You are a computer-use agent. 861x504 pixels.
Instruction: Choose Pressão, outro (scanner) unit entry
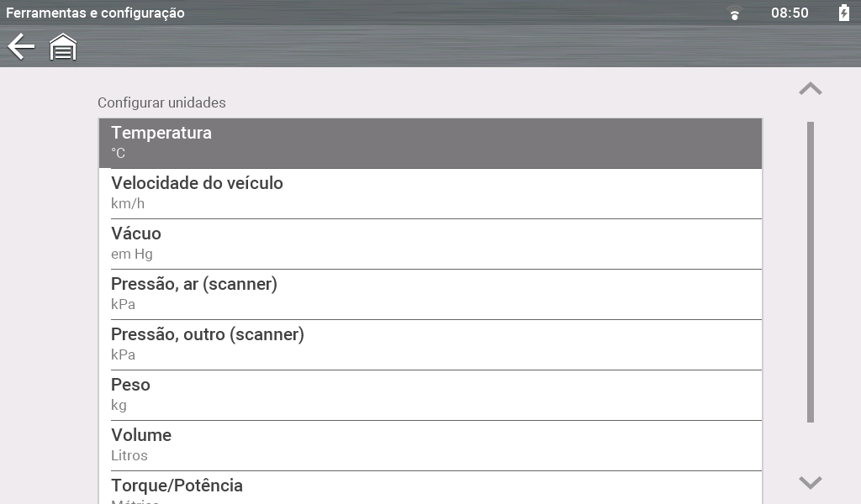coord(430,344)
